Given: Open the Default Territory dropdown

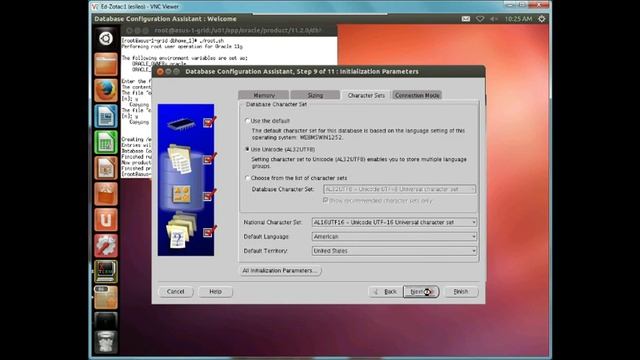Looking at the screenshot, I should pos(394,251).
